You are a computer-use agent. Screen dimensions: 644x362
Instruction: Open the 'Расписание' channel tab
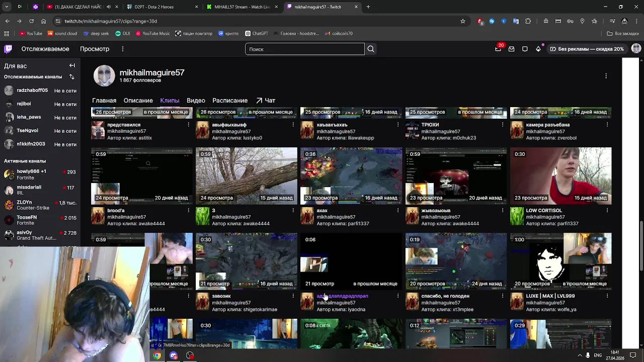[230, 101]
